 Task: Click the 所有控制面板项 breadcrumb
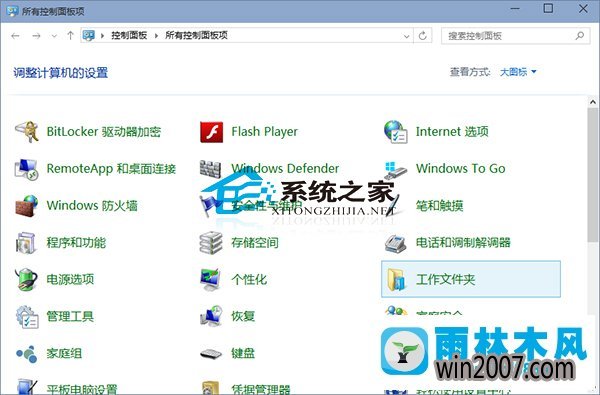pos(196,36)
